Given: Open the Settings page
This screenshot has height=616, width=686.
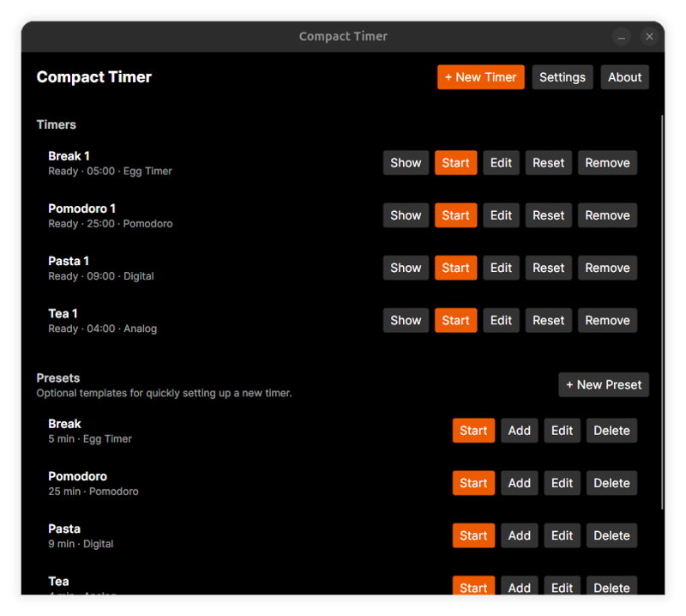Looking at the screenshot, I should (563, 77).
